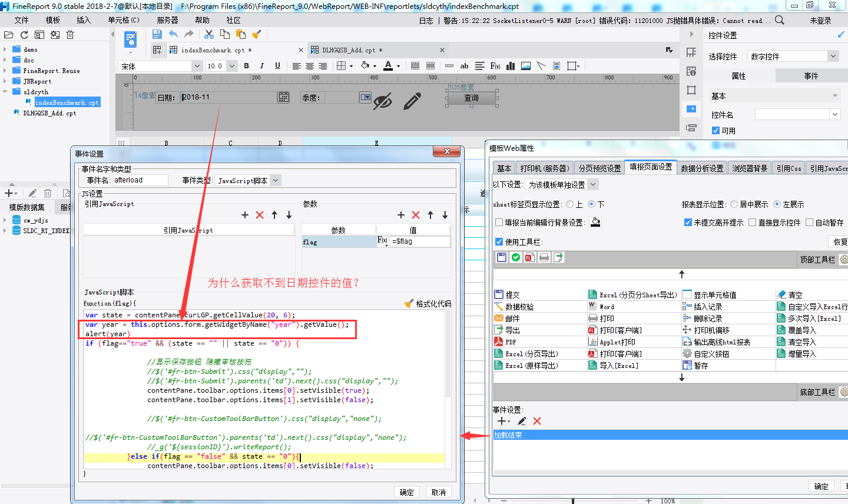Click background color setting icon for 填报
The image size is (848, 504).
[x=595, y=222]
